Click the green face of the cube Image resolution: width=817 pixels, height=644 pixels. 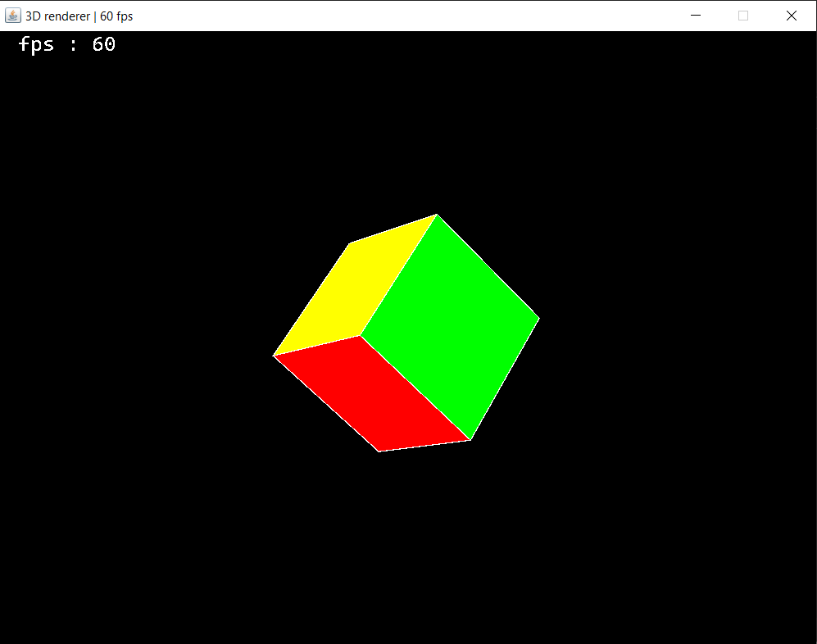[x=451, y=325]
